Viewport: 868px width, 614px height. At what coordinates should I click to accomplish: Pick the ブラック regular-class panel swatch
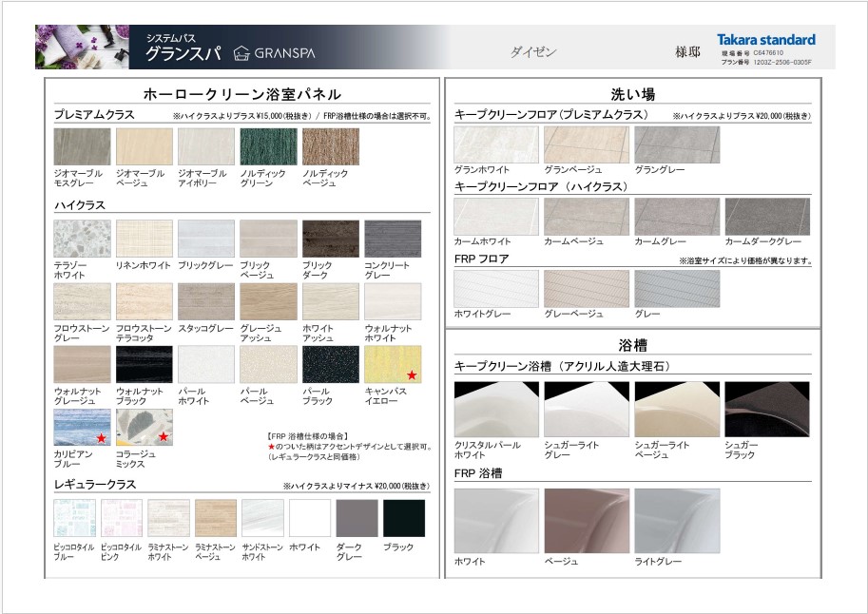click(404, 518)
